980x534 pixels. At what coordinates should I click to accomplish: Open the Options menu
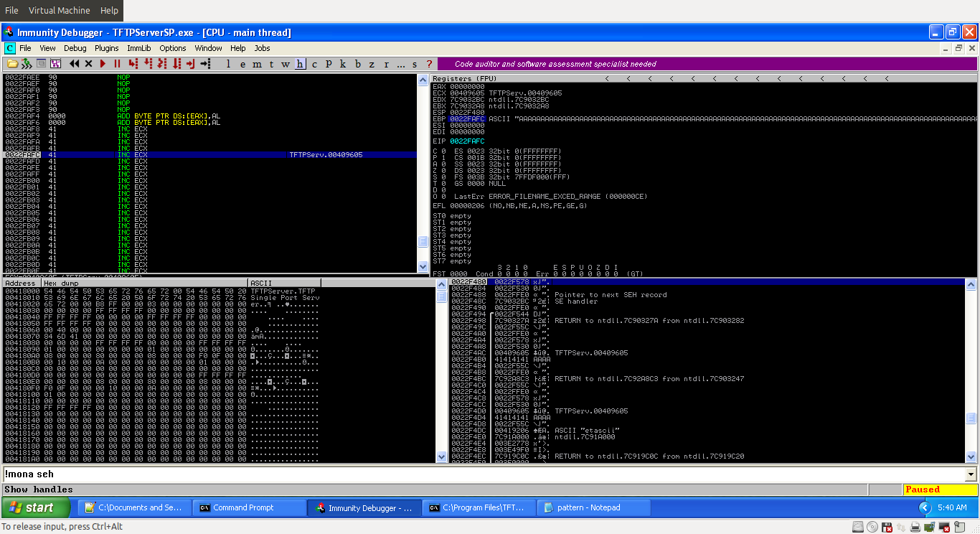coord(173,48)
